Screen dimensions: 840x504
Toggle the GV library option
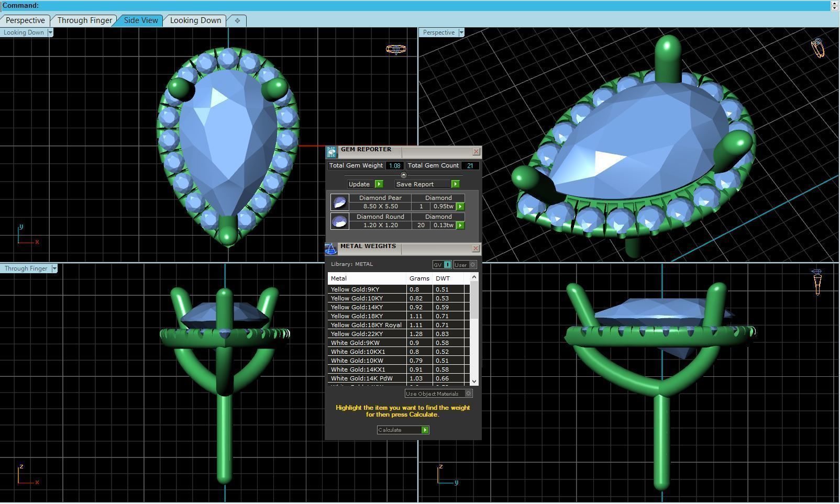(x=442, y=265)
